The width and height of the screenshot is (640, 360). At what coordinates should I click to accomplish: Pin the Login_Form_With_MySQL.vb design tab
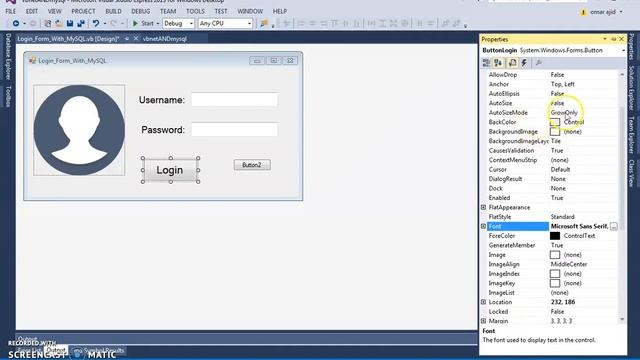point(127,39)
